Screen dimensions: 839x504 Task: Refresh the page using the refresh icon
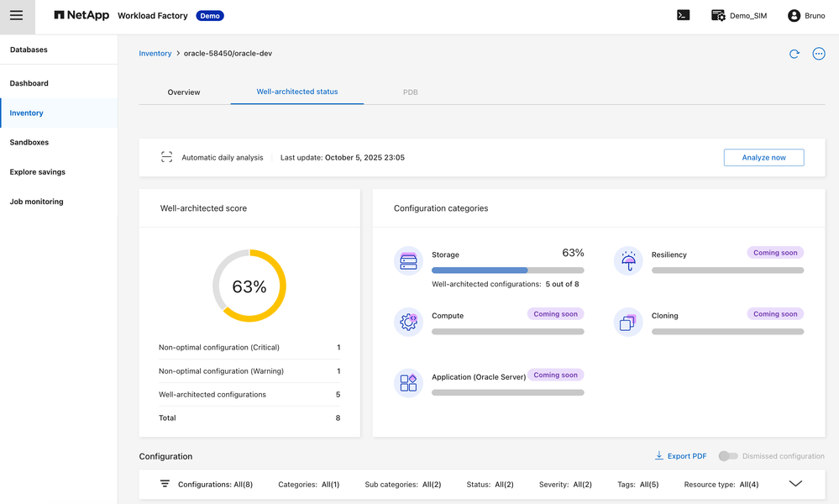pos(794,54)
